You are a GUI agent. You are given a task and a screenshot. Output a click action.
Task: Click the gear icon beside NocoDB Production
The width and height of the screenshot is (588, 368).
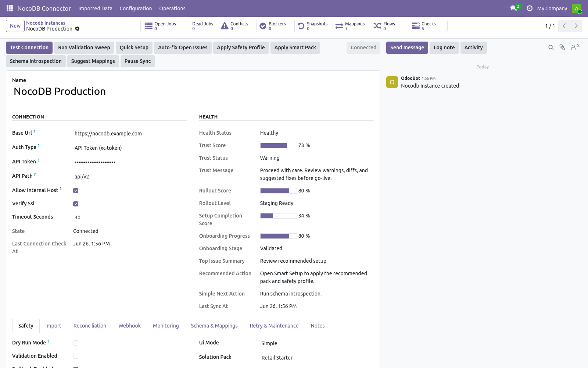pos(77,29)
